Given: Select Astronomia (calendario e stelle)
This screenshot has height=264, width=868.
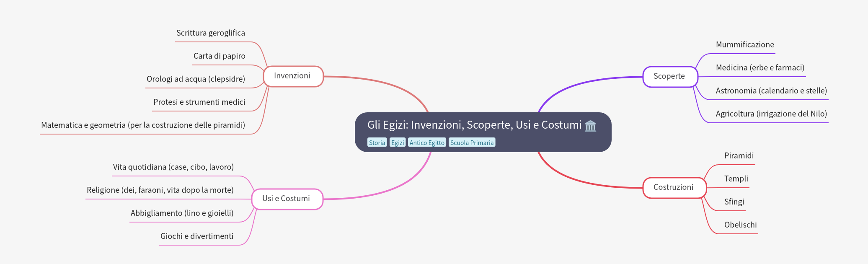Looking at the screenshot, I should coord(771,91).
